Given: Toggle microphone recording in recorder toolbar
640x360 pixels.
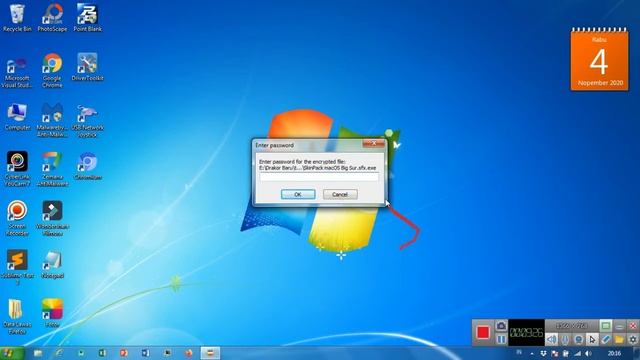Looking at the screenshot, I should click(x=565, y=339).
